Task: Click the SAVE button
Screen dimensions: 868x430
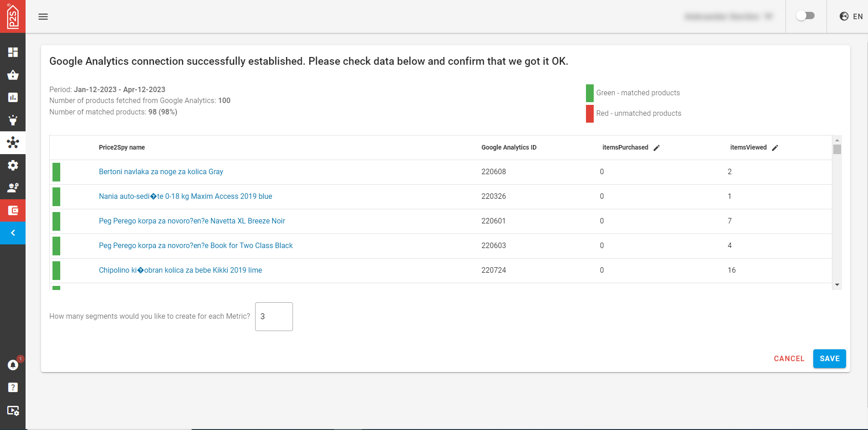Action: click(829, 358)
